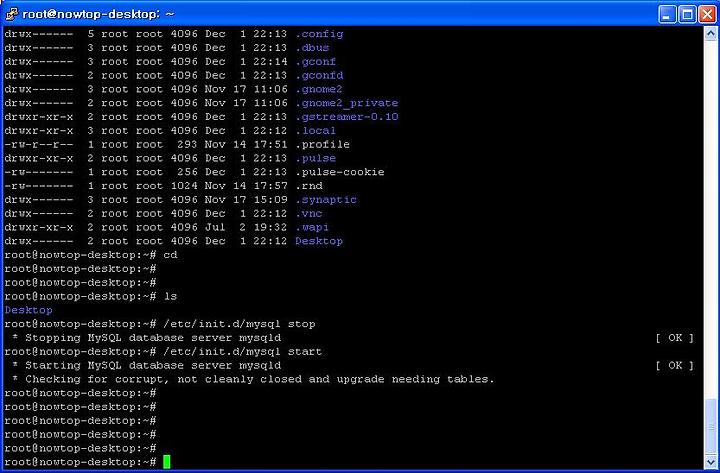Screen dimensions: 720x473
Task: Click Desktop in the ls -l listing
Action: [x=319, y=241]
